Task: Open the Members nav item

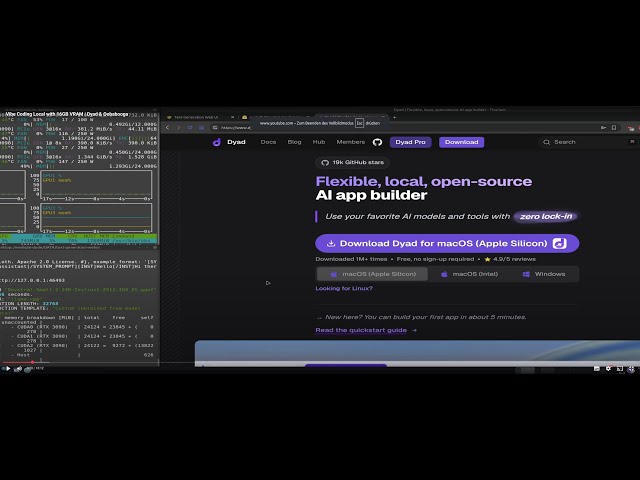Action: [x=351, y=142]
